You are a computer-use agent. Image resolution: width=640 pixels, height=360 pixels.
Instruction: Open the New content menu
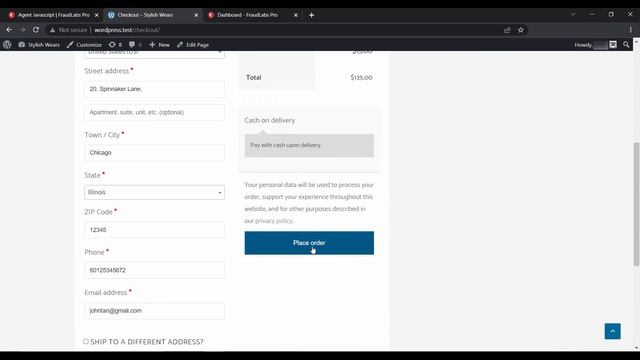coord(160,45)
